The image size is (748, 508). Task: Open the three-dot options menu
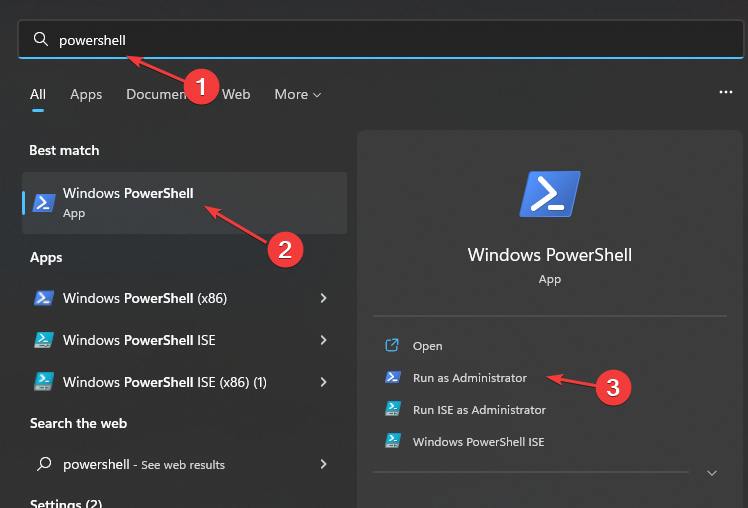tap(726, 92)
